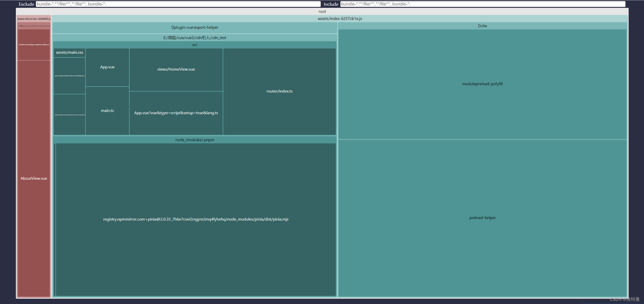Click the router/index.ts block

pyautogui.click(x=279, y=91)
